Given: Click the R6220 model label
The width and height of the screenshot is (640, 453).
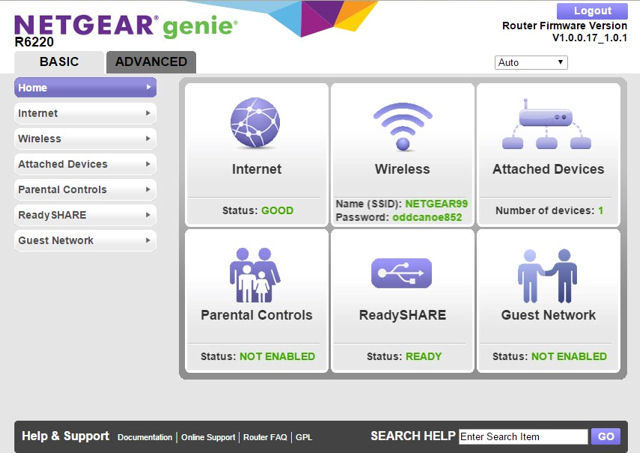Looking at the screenshot, I should tap(34, 42).
